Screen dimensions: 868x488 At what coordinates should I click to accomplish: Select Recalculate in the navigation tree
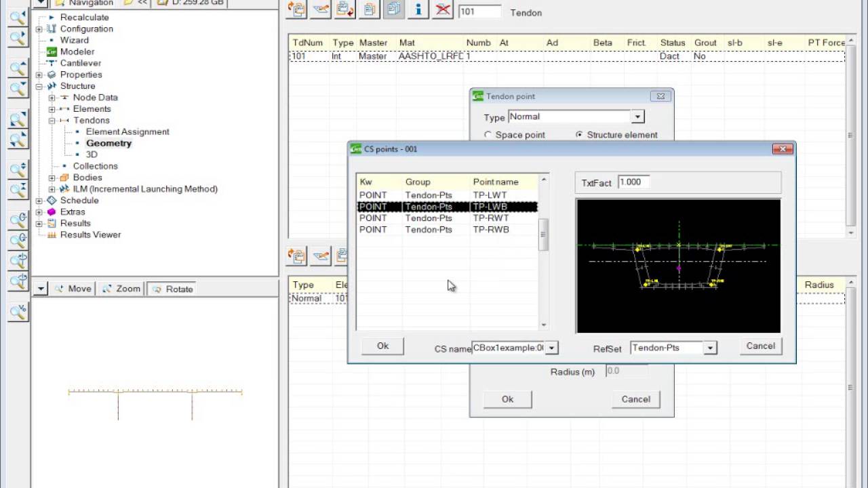point(85,18)
